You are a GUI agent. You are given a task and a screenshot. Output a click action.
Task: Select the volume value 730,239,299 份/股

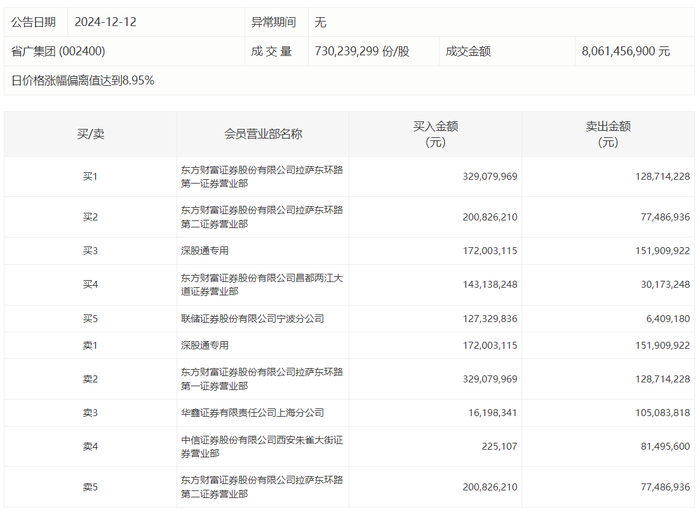(x=362, y=51)
